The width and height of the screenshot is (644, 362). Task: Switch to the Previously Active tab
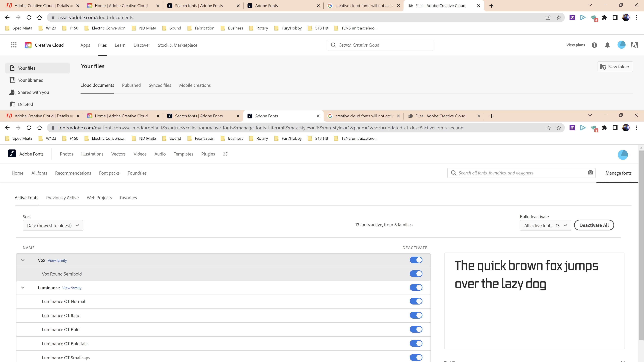point(62,198)
